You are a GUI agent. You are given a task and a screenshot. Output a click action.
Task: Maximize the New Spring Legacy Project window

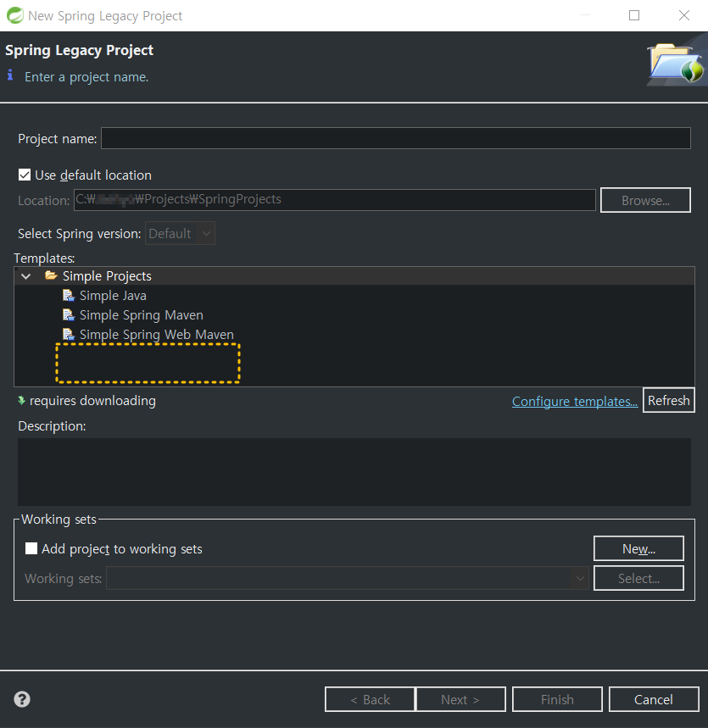634,15
